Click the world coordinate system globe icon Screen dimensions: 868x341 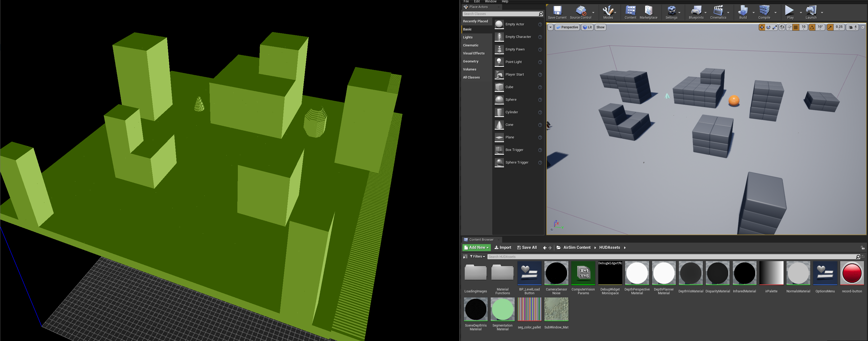coord(782,27)
